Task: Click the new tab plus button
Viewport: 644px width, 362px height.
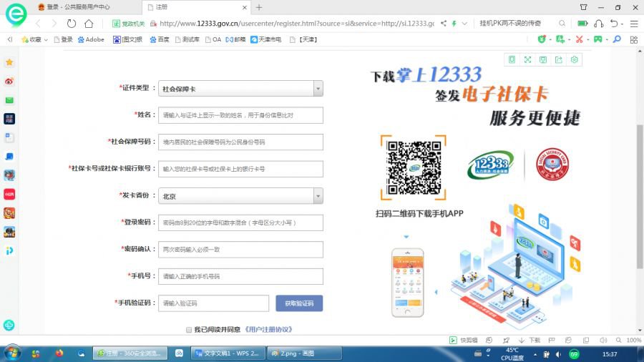Action: click(259, 7)
